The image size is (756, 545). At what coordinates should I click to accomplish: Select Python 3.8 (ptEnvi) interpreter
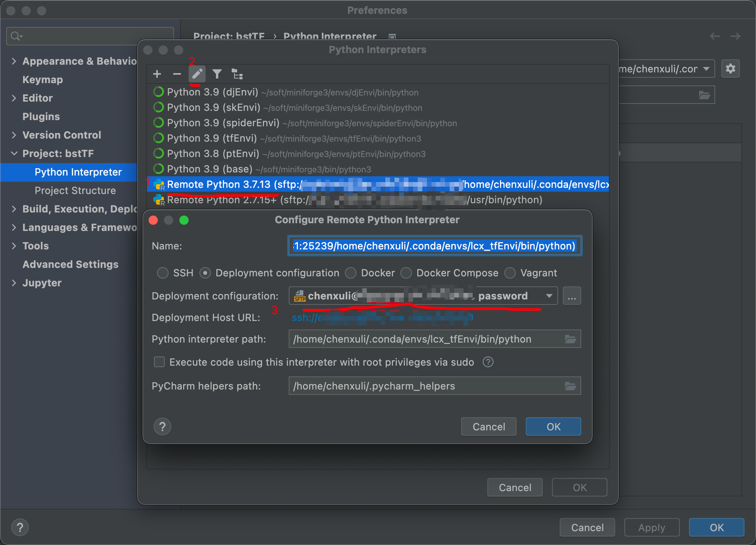378,154
